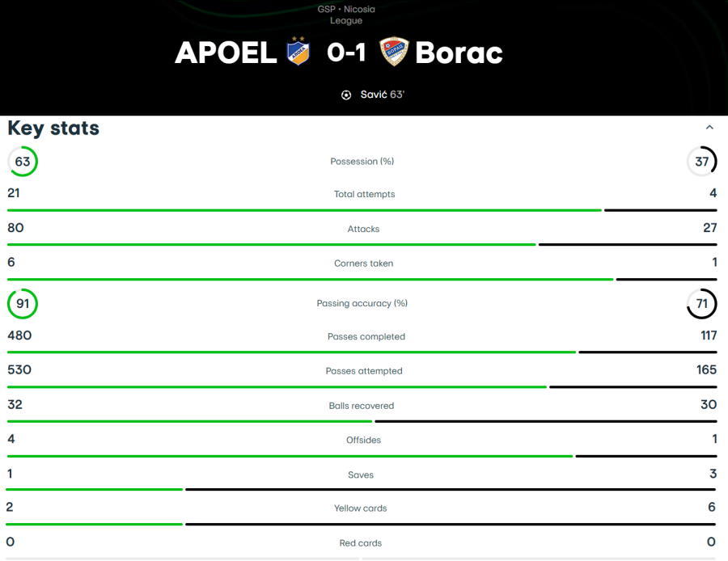Click the Corners taken stat label
728x561 pixels.
point(363,264)
